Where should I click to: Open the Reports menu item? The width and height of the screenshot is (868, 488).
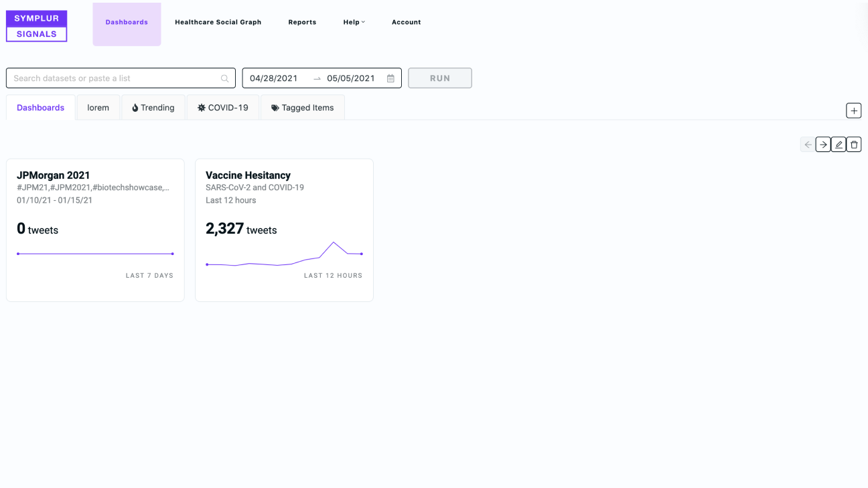[302, 22]
